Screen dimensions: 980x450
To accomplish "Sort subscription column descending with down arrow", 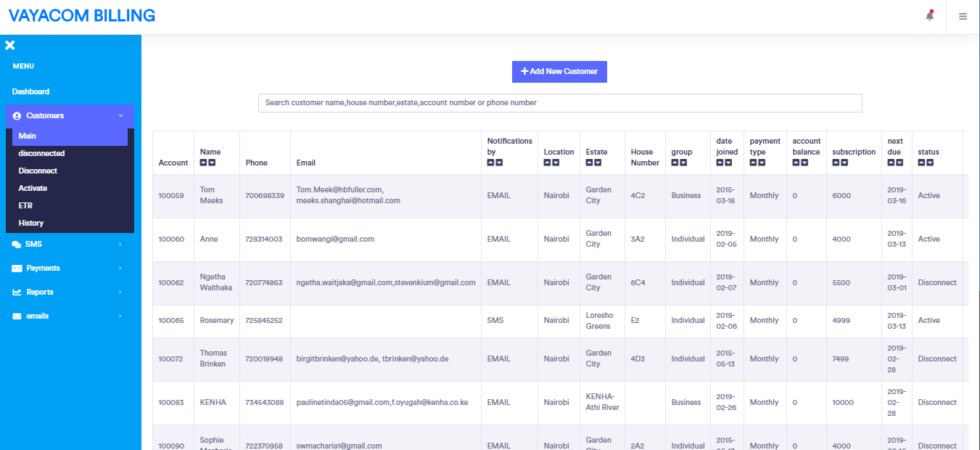I will (x=845, y=163).
